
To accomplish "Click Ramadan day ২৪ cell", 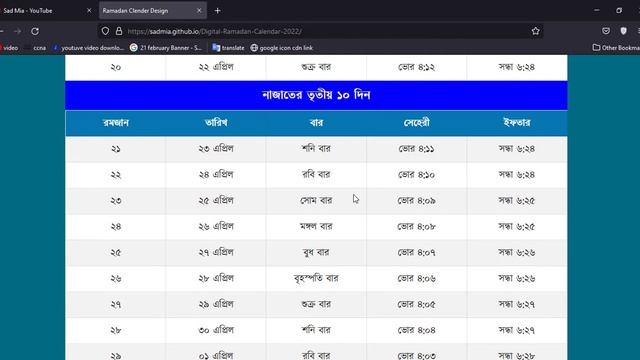I will tap(116, 227).
